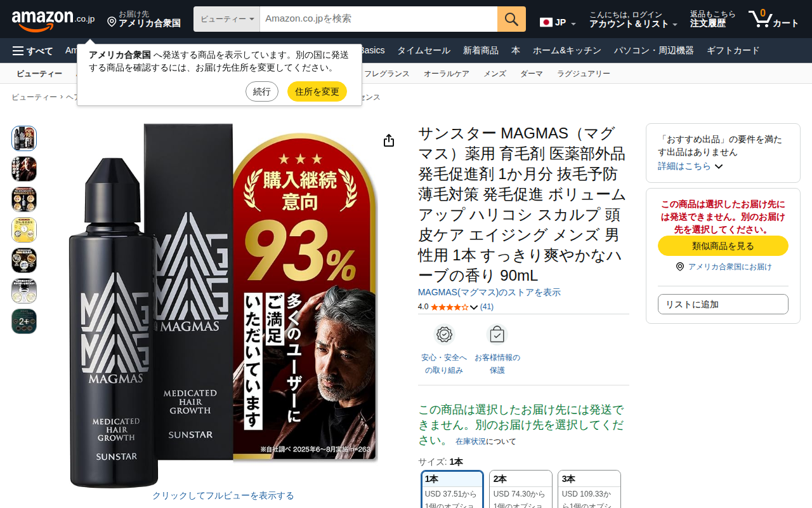Open the タイムセール nav item
The height and width of the screenshot is (508, 812).
[424, 51]
